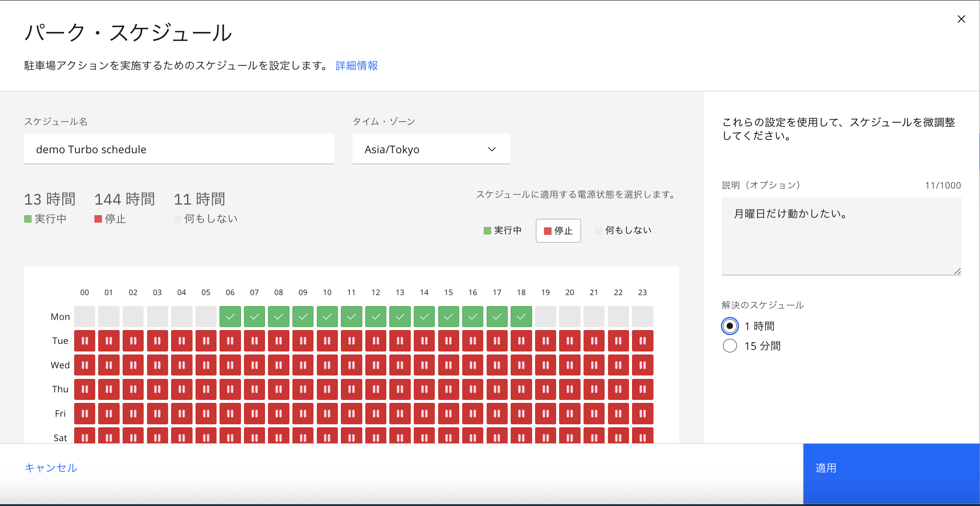Click Saturday 15 pause cell
The width and height of the screenshot is (980, 506).
(448, 436)
